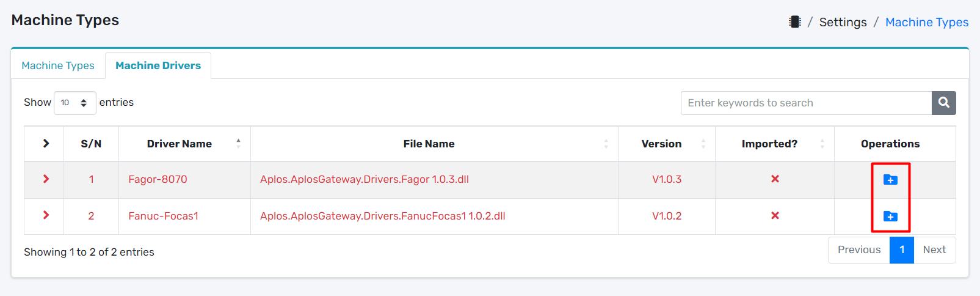Click the Machine Types breadcrumb link
Image resolution: width=980 pixels, height=296 pixels.
click(x=926, y=22)
